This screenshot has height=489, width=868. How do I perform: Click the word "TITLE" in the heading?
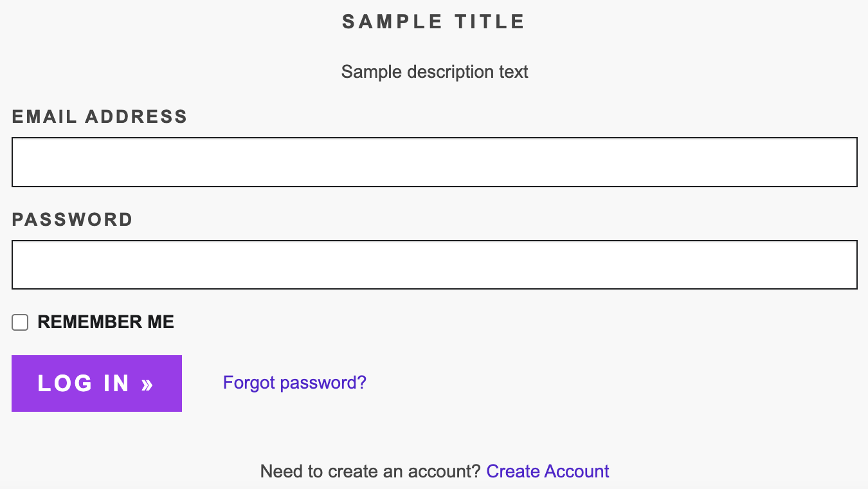[490, 22]
